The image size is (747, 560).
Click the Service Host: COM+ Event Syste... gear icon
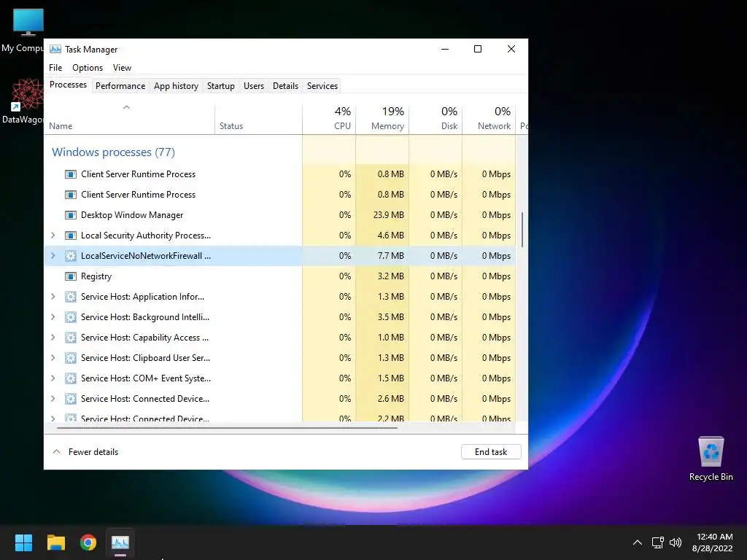71,378
